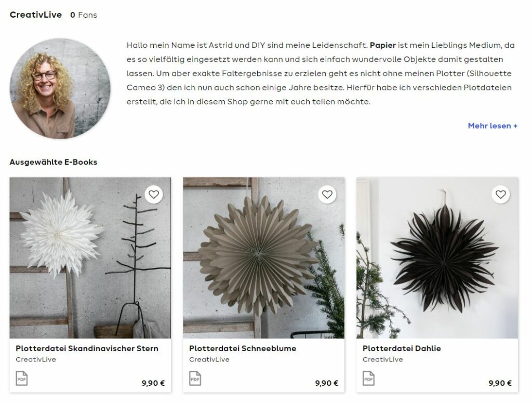The image size is (532, 403).
Task: Open Plotterdatei Skandinavischer Stern title
Action: pyautogui.click(x=87, y=348)
